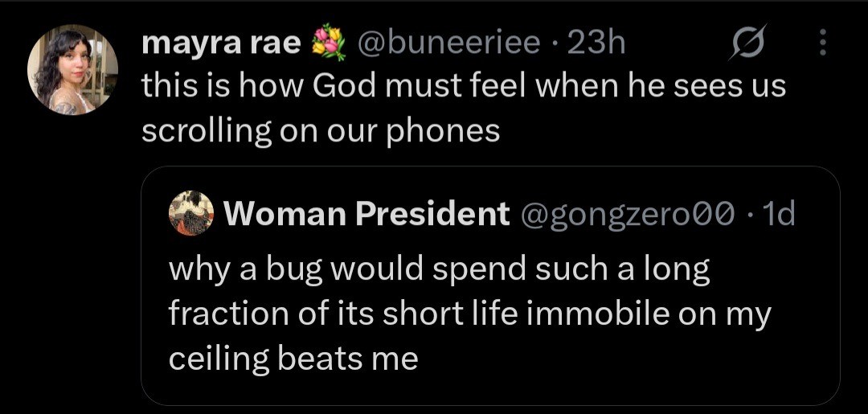Click the text 'ceiling beats me'
Image resolution: width=868 pixels, height=414 pixels.
[293, 358]
